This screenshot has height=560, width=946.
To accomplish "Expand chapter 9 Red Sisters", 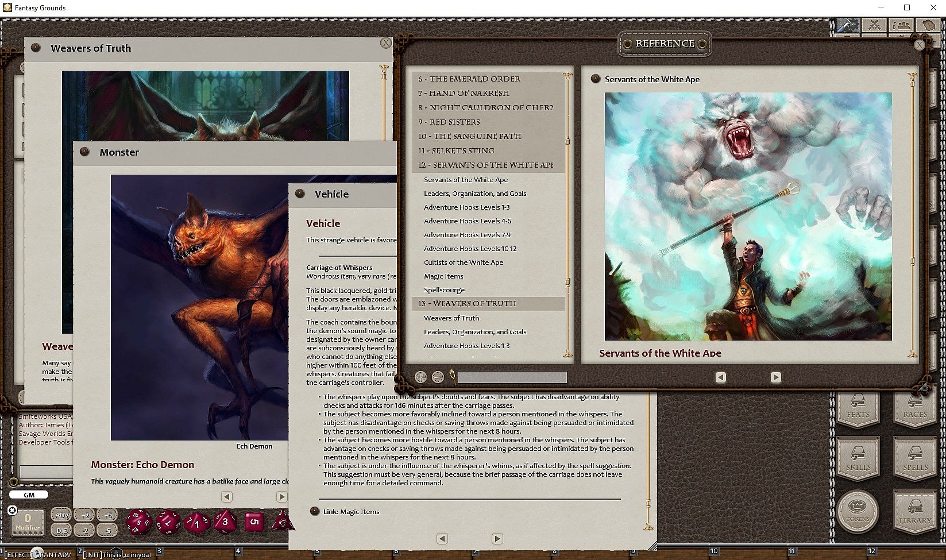I will pos(488,122).
